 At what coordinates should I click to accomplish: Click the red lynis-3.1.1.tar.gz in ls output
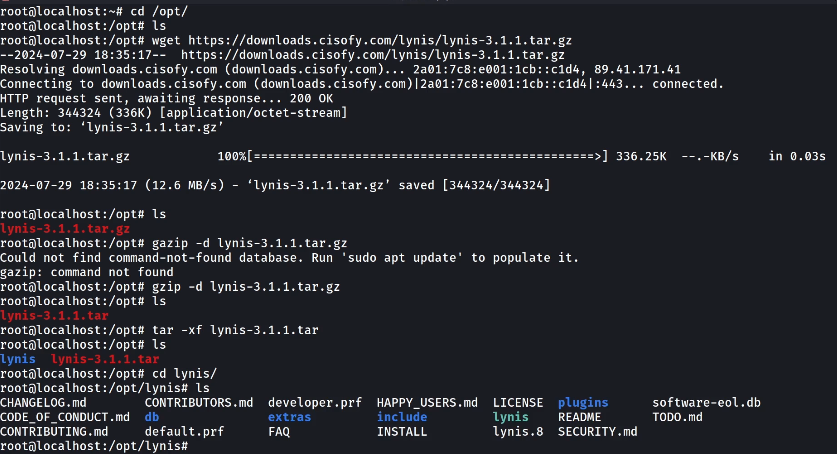pyautogui.click(x=65, y=229)
